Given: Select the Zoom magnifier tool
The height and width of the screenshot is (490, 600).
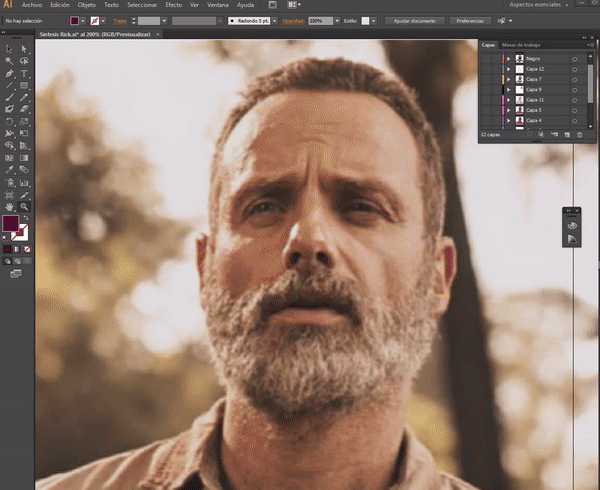Looking at the screenshot, I should (24, 207).
